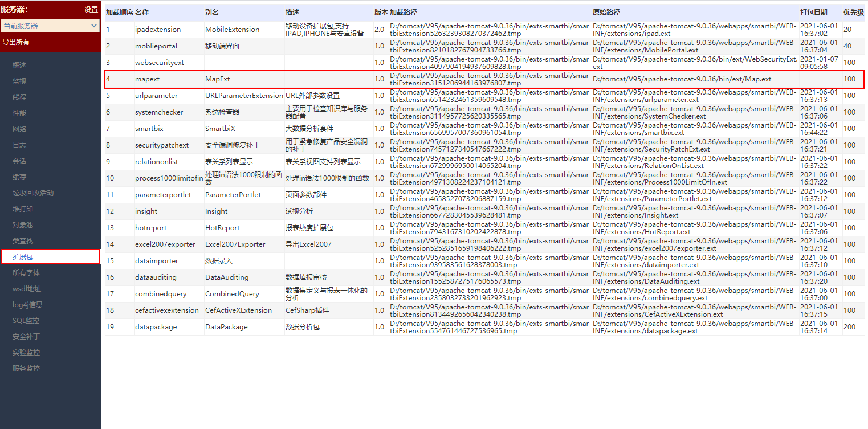Click the URLParameterExtension alias cell

(x=244, y=96)
